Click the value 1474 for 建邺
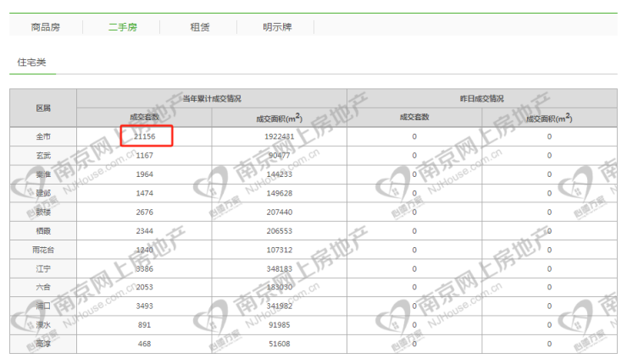Viewport: 627px width, 364px height. point(144,193)
